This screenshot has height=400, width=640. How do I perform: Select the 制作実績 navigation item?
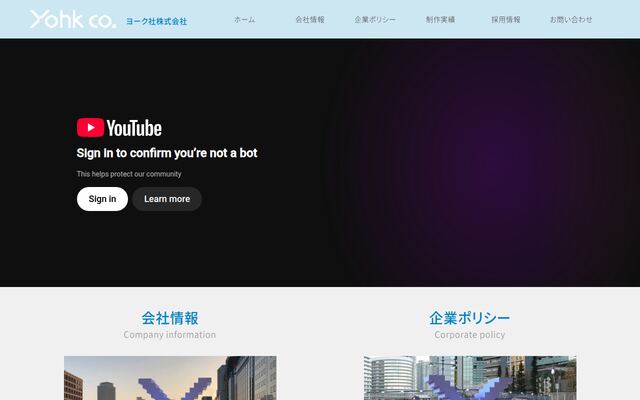[x=440, y=20]
